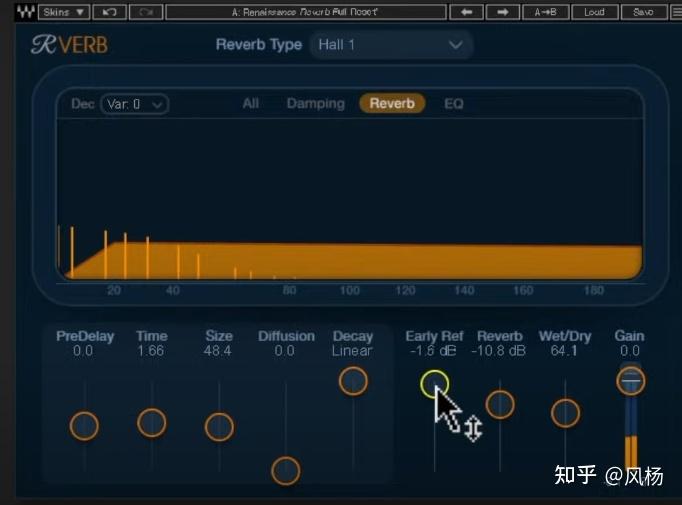Click the Save preset button
The width and height of the screenshot is (682, 505).
644,12
